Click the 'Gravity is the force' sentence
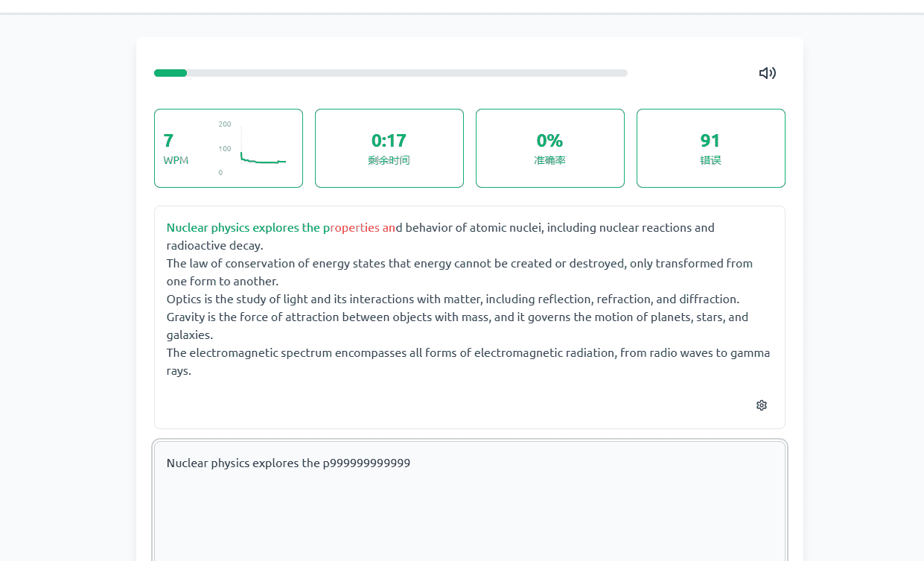This screenshot has width=924, height=561. [x=457, y=326]
